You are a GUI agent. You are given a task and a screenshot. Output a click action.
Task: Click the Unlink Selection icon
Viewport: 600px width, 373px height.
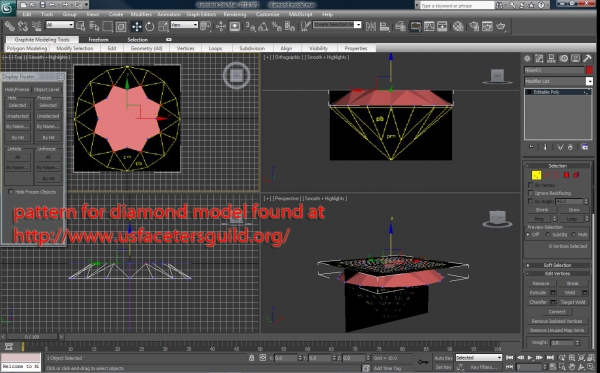point(23,26)
